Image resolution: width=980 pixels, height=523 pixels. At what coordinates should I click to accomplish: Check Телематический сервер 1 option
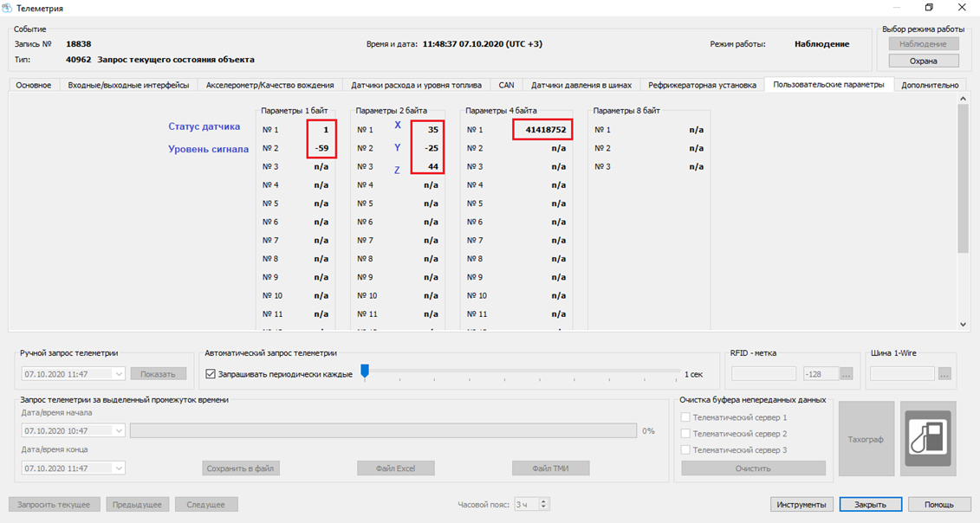(x=686, y=417)
